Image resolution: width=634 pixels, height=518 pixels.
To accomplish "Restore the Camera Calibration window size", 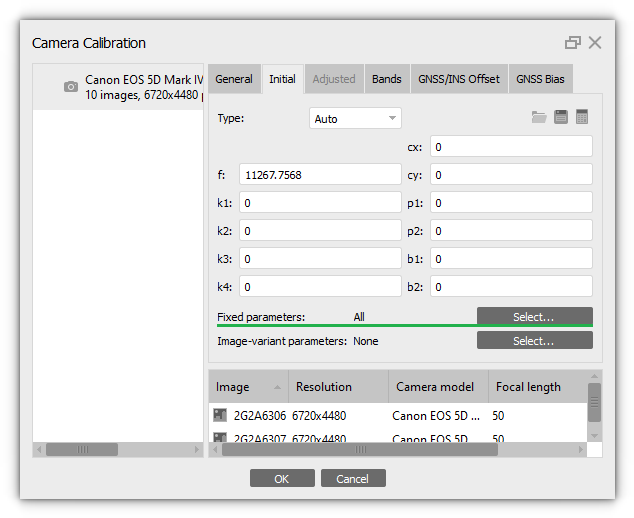I will click(x=573, y=42).
